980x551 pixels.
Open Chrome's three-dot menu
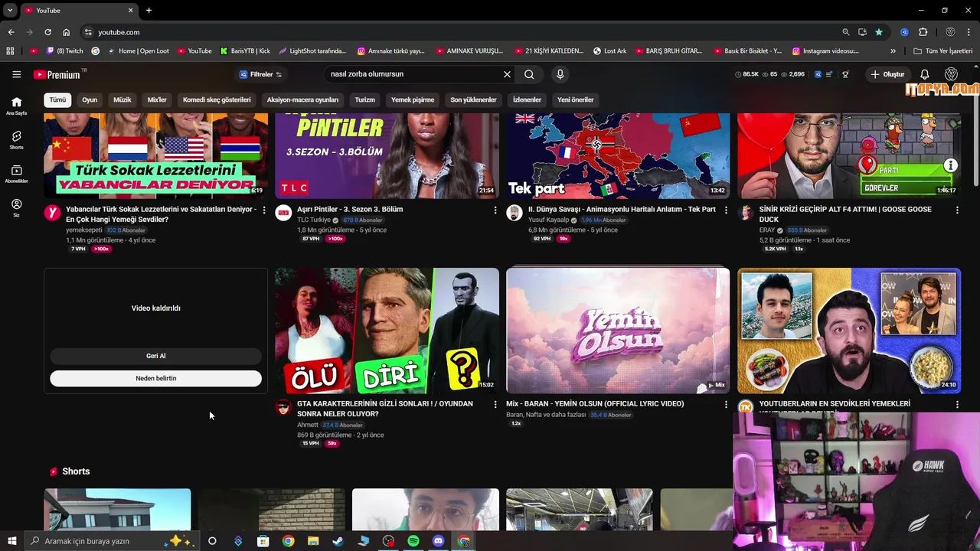[969, 32]
